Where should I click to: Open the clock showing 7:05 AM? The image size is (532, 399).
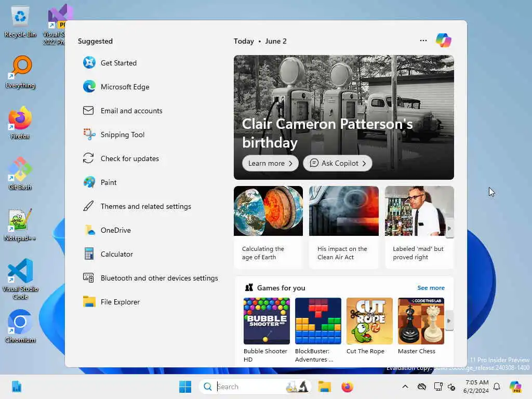point(476,387)
